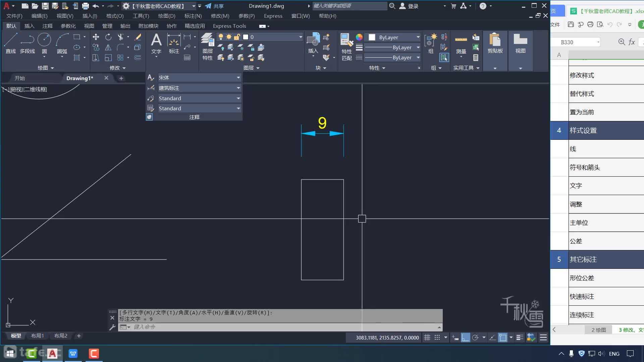The image size is (644, 362).
Task: Toggle dynamic input in status bar
Action: click(455, 338)
